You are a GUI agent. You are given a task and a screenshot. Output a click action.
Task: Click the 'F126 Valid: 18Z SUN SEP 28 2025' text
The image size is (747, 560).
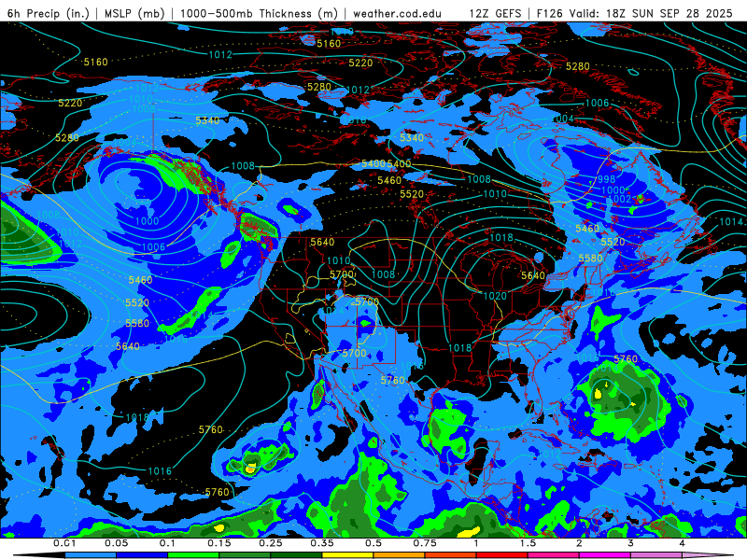(x=635, y=13)
